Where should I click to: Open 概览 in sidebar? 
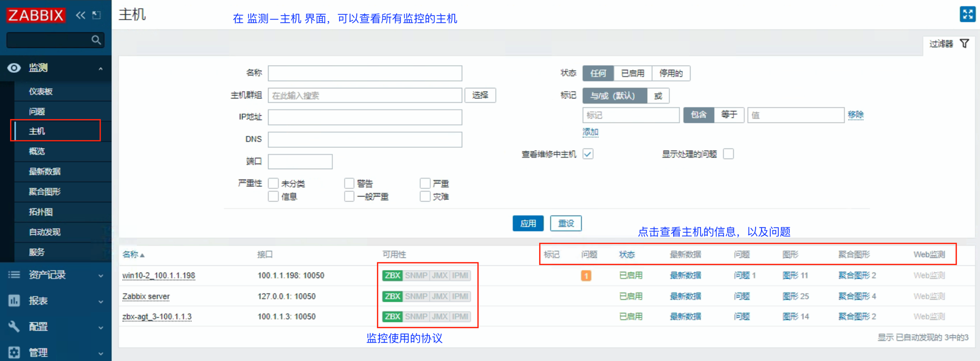point(37,152)
